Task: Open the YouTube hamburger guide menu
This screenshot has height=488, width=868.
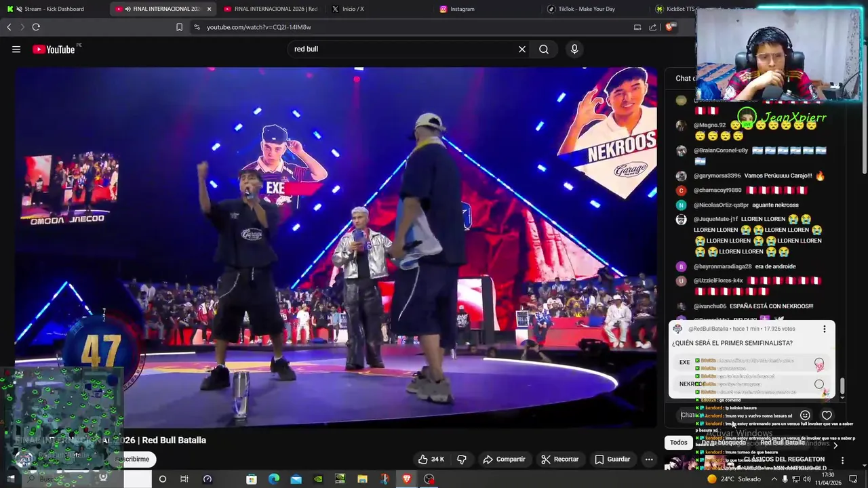Action: pos(16,49)
